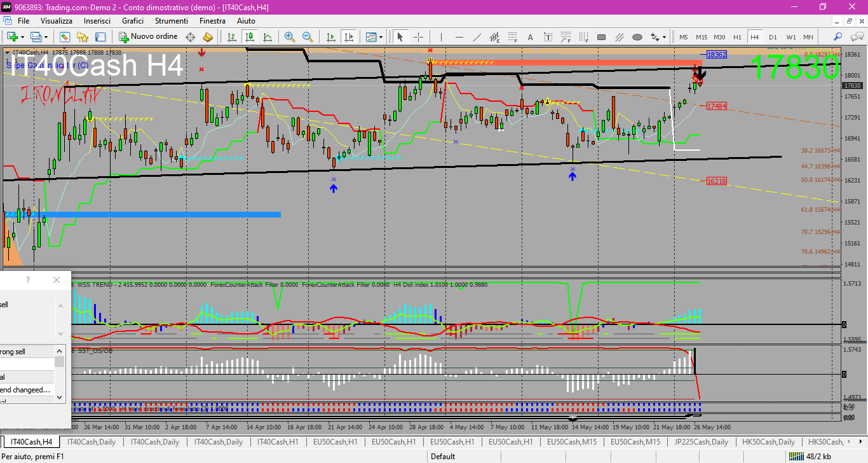Select the vertical line drawing tool

pos(441,37)
